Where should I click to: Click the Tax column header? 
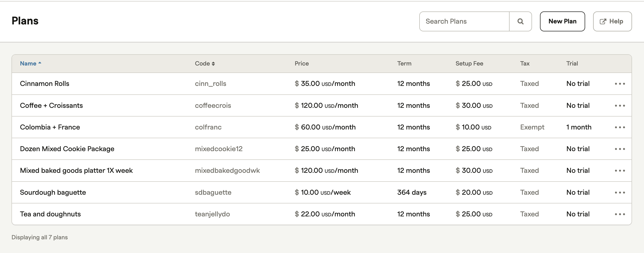(x=525, y=64)
